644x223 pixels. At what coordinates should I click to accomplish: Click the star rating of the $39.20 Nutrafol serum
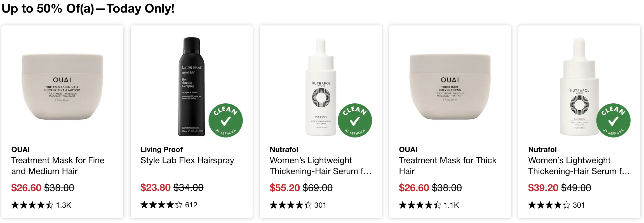click(x=549, y=205)
